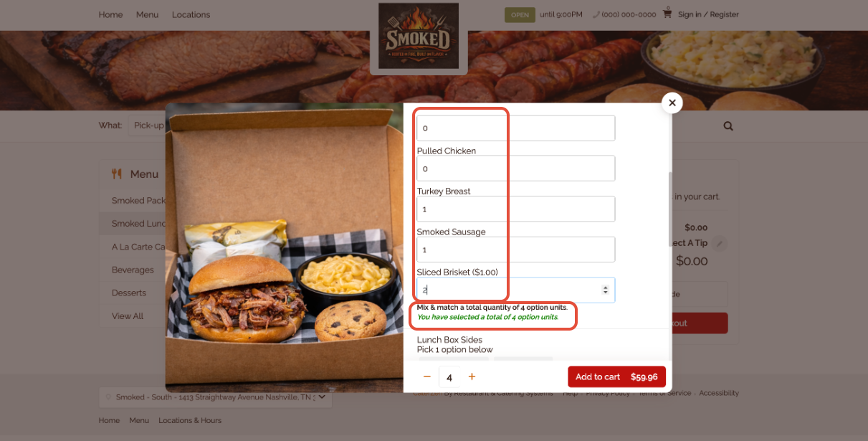Viewport: 868px width, 441px height.
Task: Close the lunch box modal dialog
Action: pos(672,103)
